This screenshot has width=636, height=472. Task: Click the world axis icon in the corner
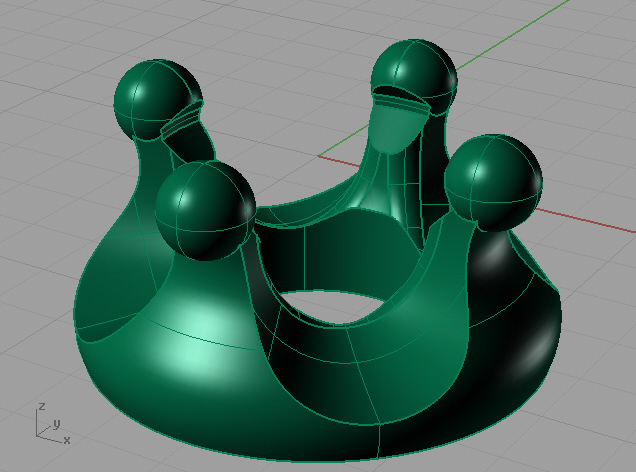(48, 424)
